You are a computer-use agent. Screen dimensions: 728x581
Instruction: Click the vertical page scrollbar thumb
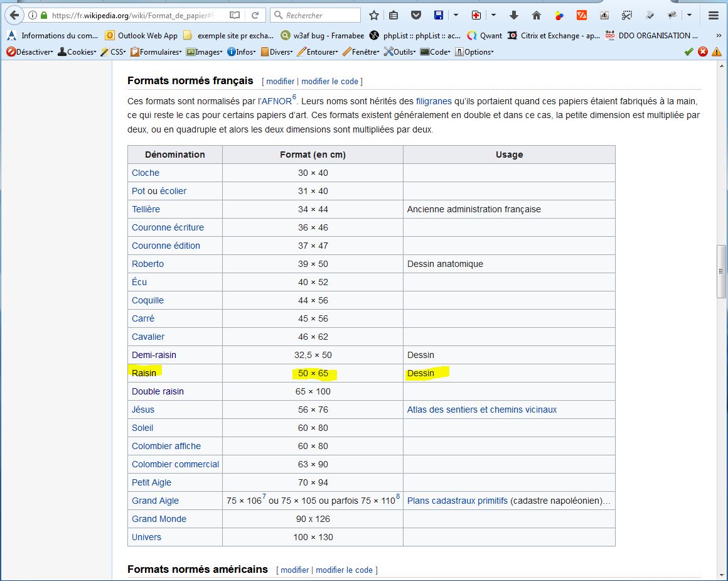(722, 271)
